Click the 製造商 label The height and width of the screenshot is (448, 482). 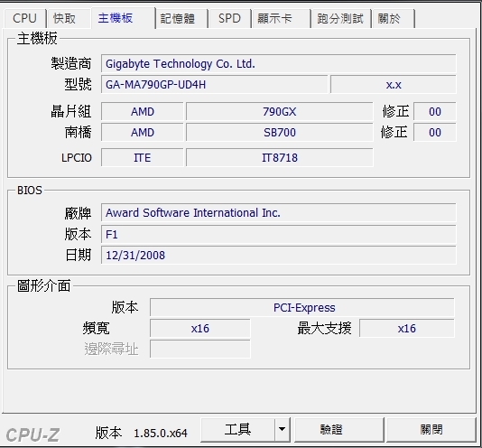[x=71, y=64]
